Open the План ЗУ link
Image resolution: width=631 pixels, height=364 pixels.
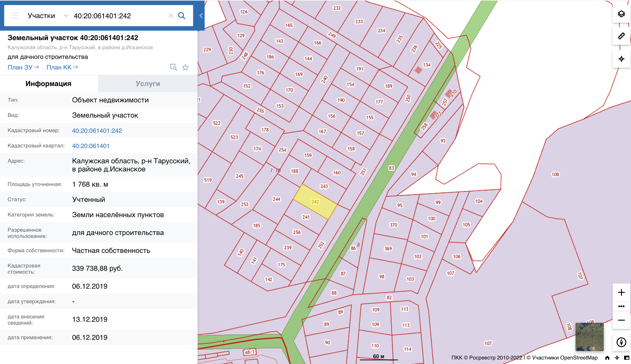[23, 67]
